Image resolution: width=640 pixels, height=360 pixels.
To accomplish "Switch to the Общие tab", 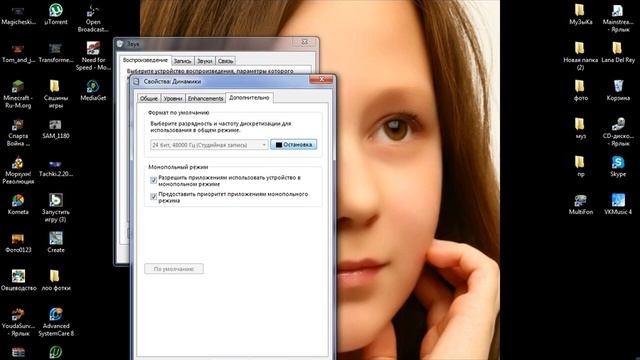I will point(149,98).
